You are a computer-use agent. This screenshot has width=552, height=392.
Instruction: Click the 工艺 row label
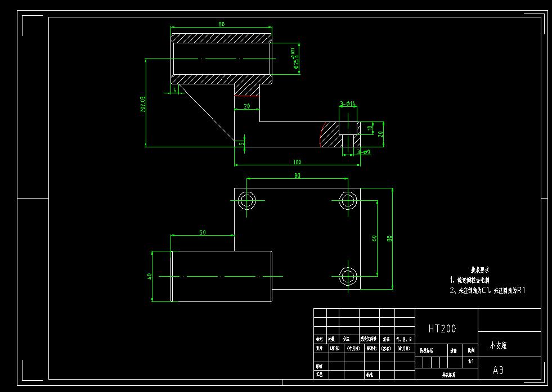[x=319, y=375]
